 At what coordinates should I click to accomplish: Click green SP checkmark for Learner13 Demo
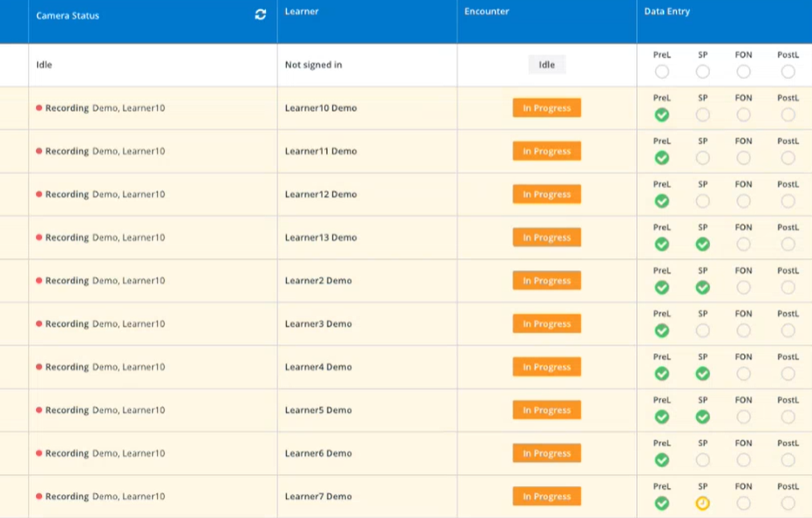pos(702,244)
